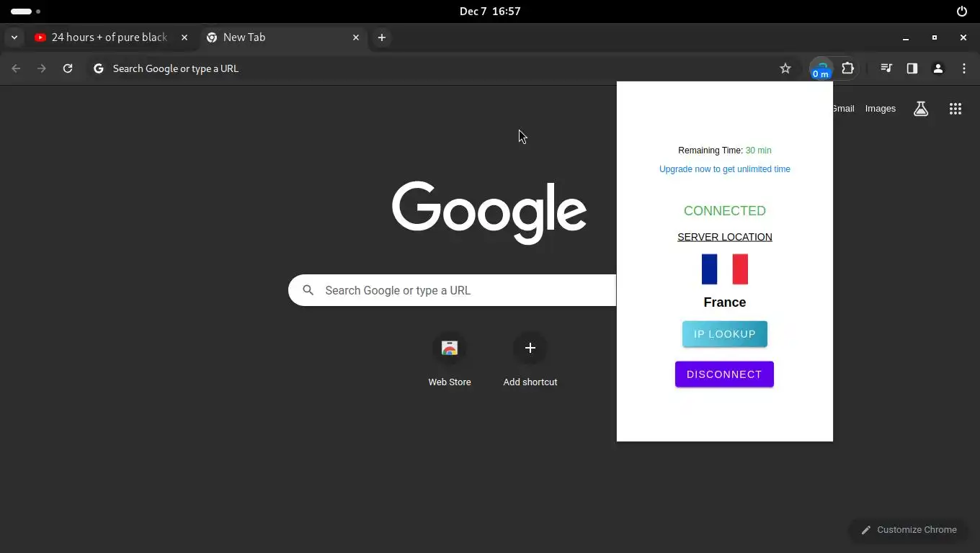The height and width of the screenshot is (553, 980).
Task: Click the France country name
Action: (x=725, y=302)
